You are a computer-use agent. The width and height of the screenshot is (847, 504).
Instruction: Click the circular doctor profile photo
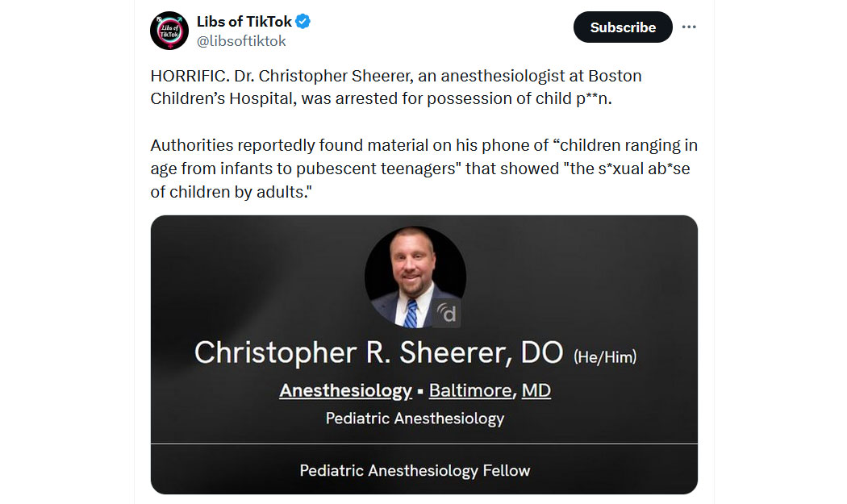tap(415, 277)
